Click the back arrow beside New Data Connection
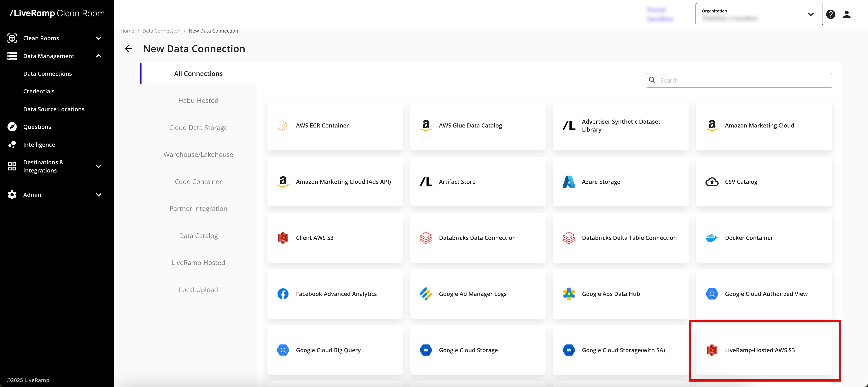The height and width of the screenshot is (387, 868). coord(128,49)
